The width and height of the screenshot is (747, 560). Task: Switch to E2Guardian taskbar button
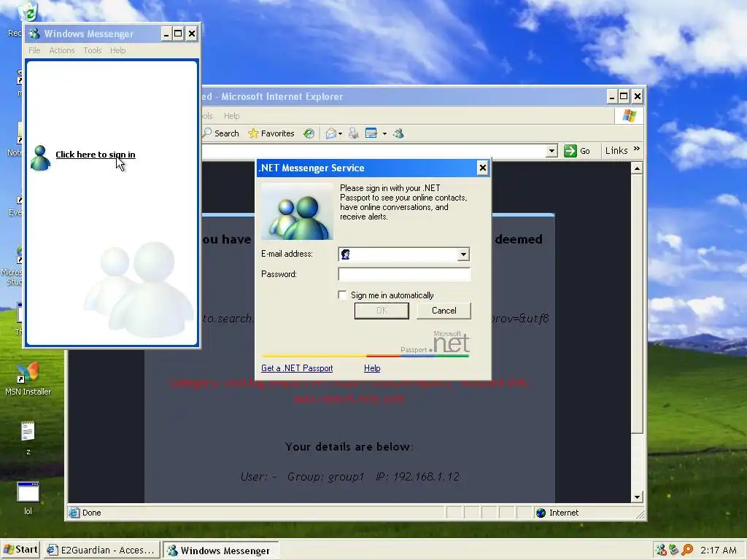[101, 550]
